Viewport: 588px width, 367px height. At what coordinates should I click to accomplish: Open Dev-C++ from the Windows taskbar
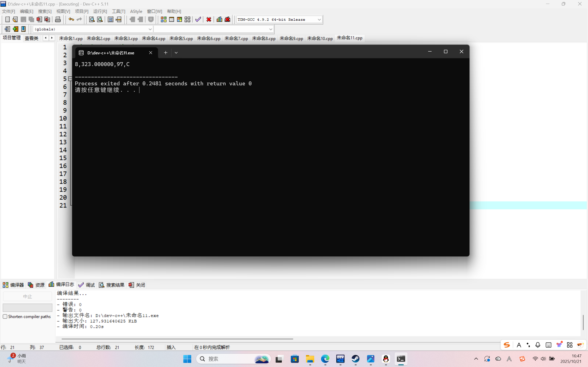(x=340, y=359)
